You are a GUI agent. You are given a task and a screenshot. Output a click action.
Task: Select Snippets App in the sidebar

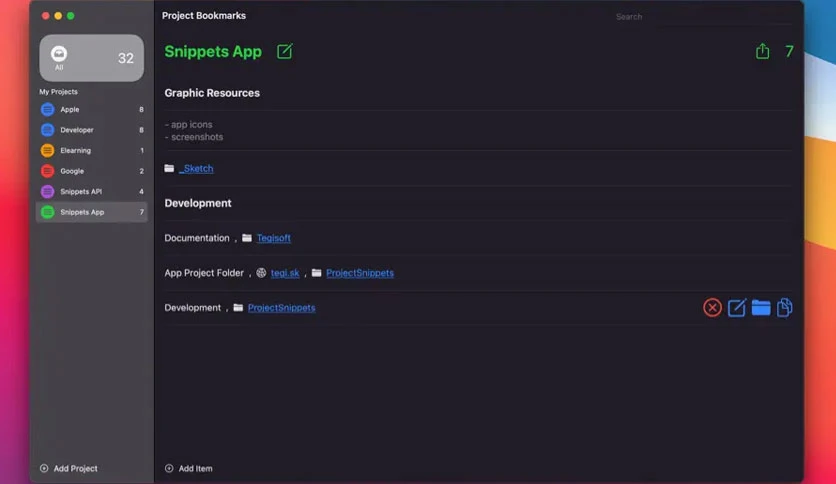92,212
